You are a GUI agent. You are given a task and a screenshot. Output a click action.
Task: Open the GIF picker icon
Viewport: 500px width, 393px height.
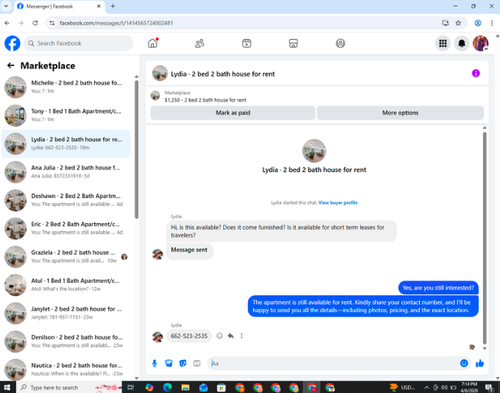click(197, 363)
